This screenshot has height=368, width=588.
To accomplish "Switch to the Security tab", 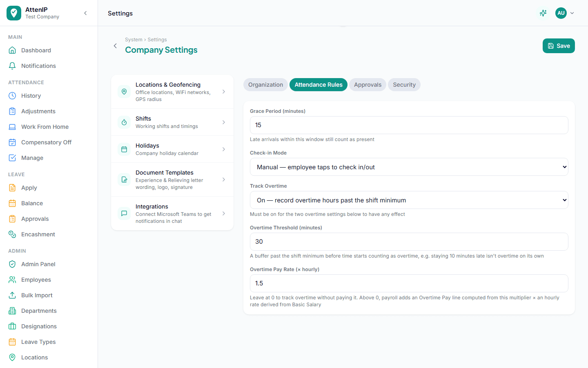I will [x=404, y=85].
